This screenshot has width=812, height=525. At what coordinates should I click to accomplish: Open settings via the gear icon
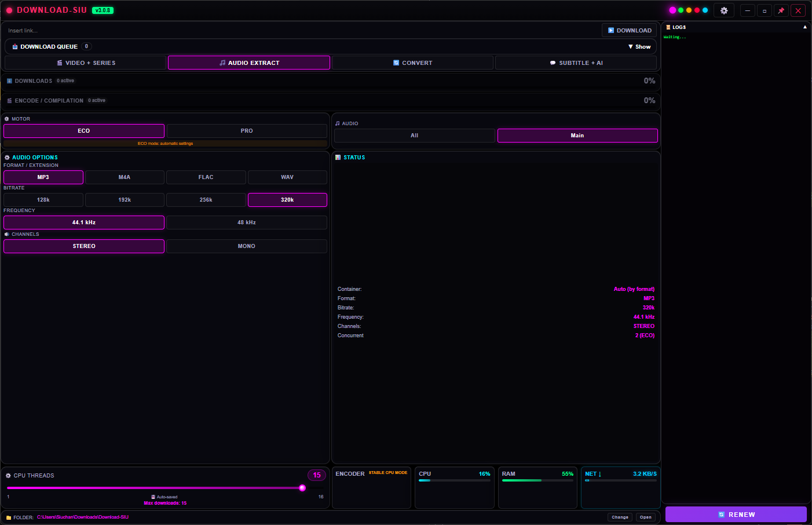click(x=724, y=10)
